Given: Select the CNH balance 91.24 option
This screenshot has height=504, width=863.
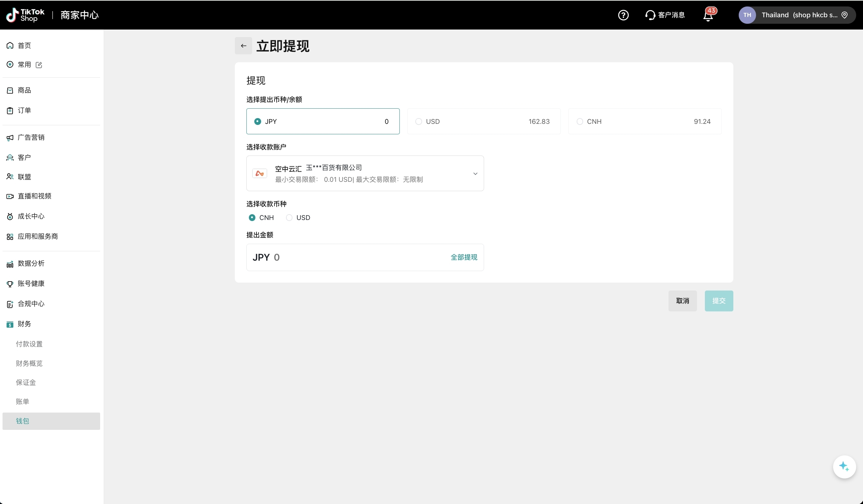Looking at the screenshot, I should 644,121.
